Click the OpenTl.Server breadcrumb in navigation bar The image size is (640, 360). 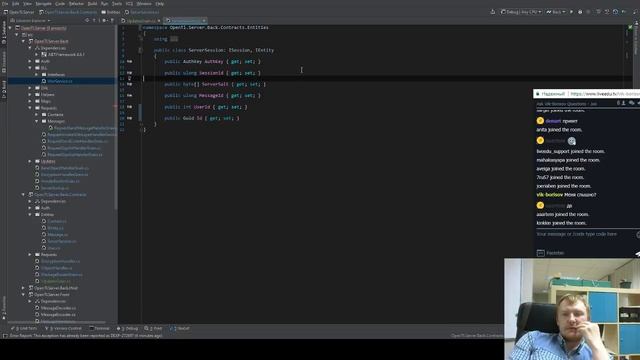tap(19, 12)
